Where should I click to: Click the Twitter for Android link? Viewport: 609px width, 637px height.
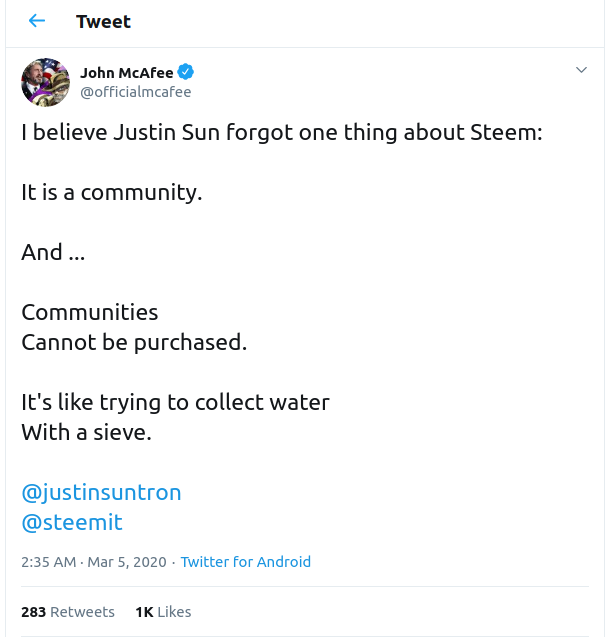click(x=246, y=562)
